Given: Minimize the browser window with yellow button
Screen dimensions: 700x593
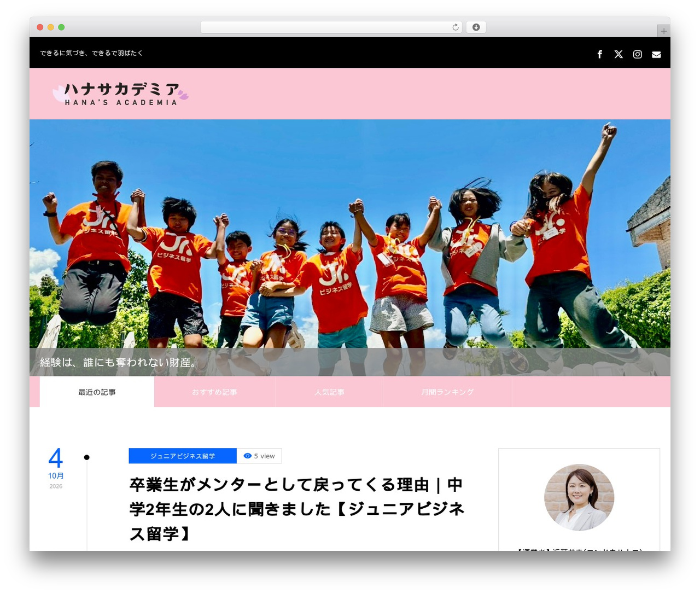Looking at the screenshot, I should 51,27.
